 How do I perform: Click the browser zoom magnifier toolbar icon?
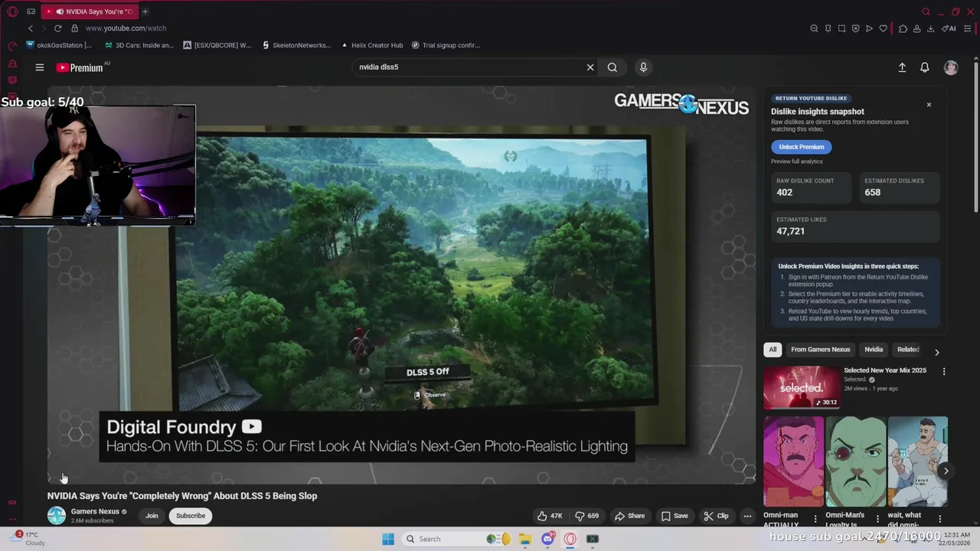[x=814, y=28]
